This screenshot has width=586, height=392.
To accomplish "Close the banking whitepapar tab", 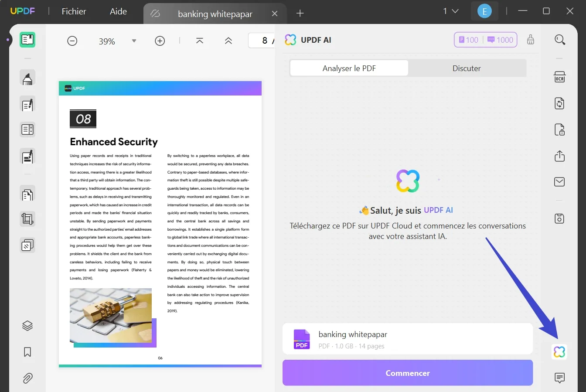I will pyautogui.click(x=275, y=14).
